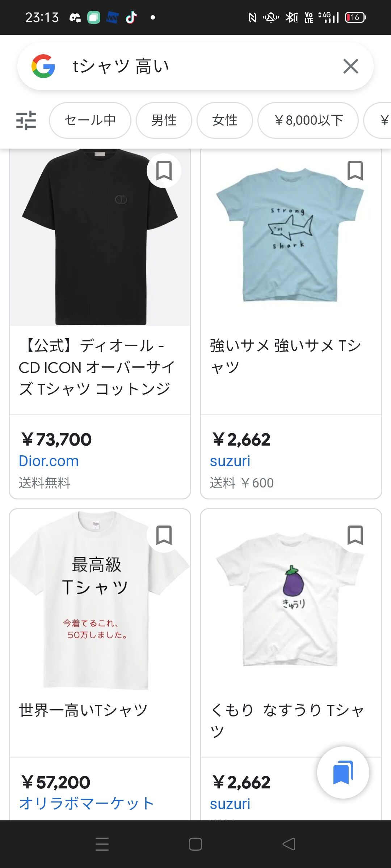Open the Dior.com store link

[x=49, y=461]
